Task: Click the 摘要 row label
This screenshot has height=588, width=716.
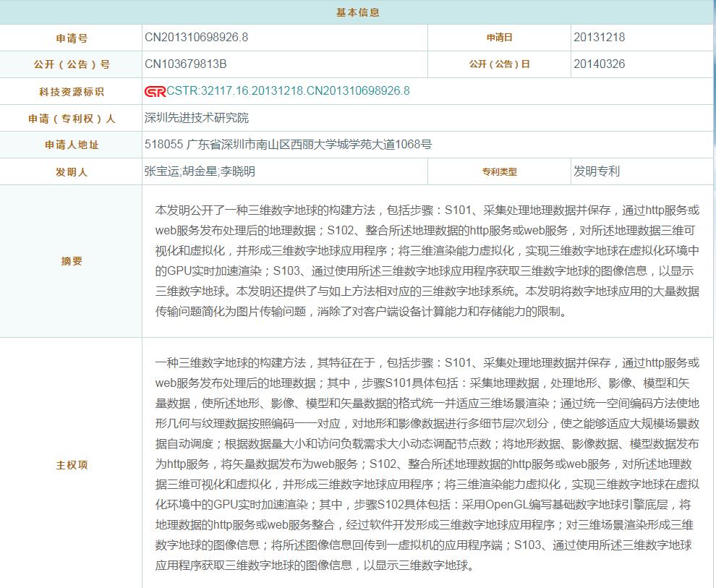Action: pos(72,261)
